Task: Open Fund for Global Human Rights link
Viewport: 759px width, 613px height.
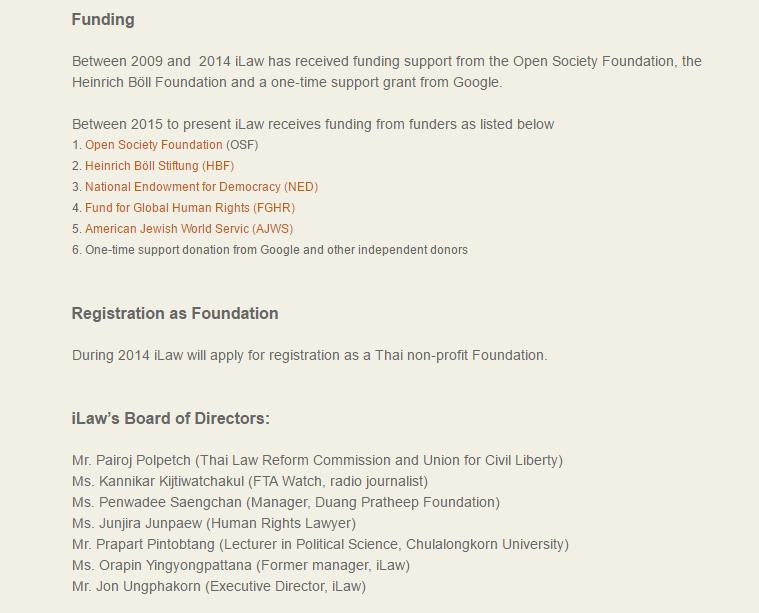Action: 190,208
